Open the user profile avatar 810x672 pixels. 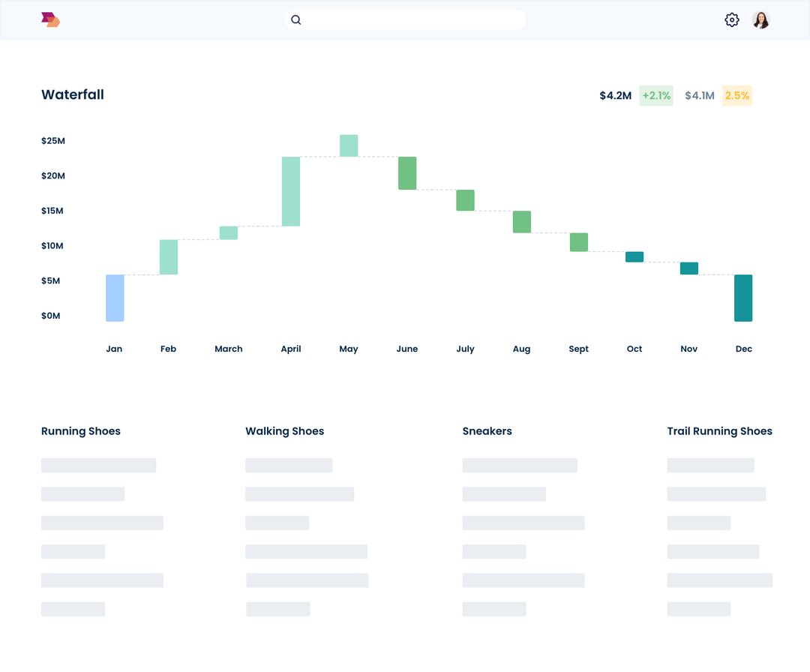(x=760, y=19)
